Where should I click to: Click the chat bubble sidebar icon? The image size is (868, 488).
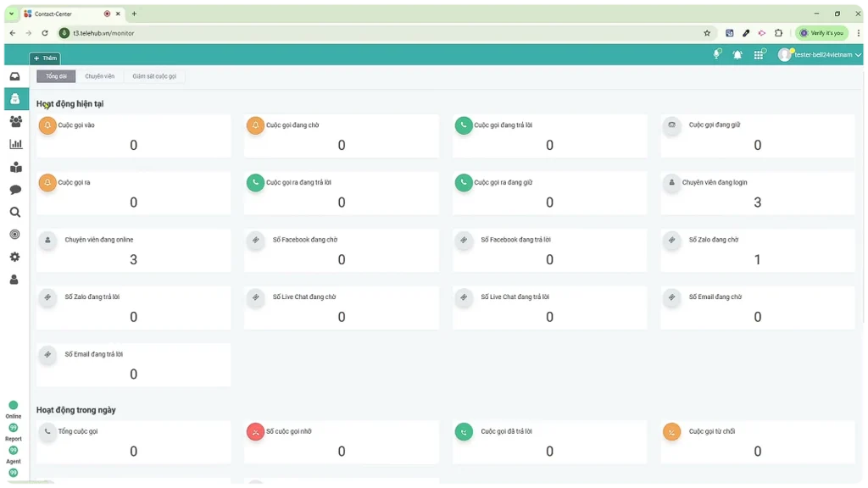coord(14,190)
